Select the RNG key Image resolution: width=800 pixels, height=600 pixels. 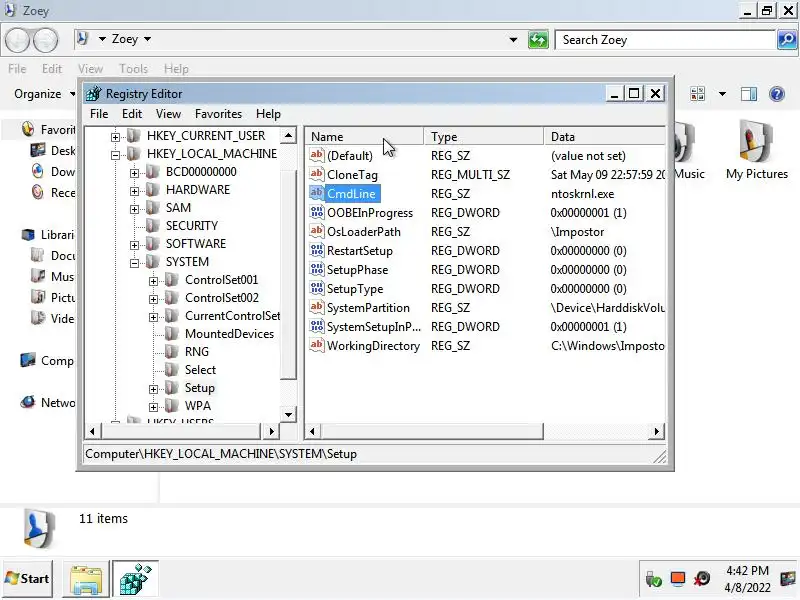pyautogui.click(x=196, y=352)
